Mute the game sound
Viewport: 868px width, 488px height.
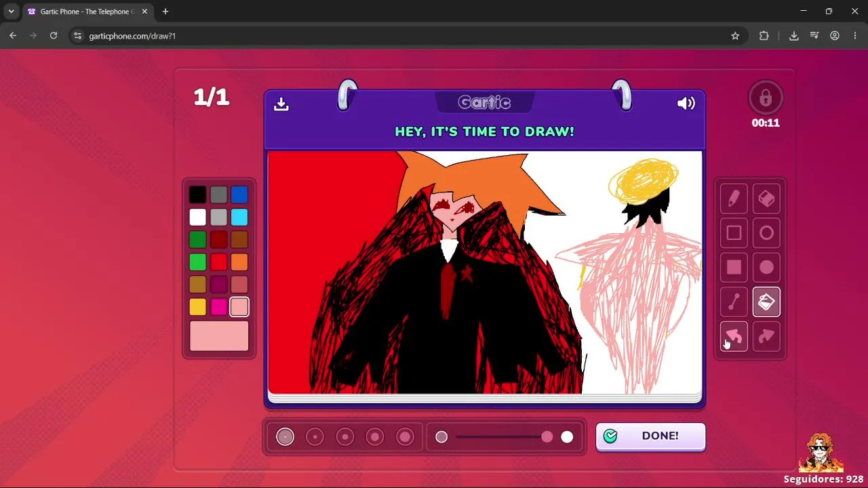click(686, 104)
